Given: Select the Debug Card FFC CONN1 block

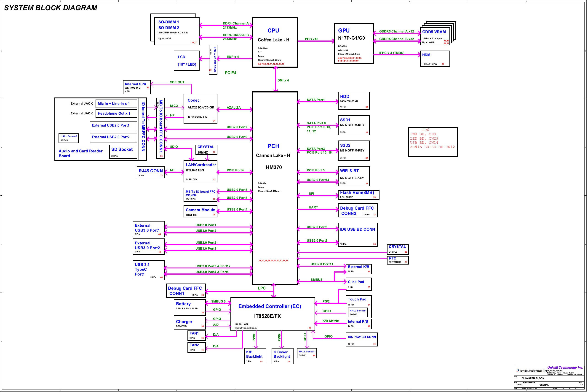Looking at the screenshot, I should [x=186, y=290].
